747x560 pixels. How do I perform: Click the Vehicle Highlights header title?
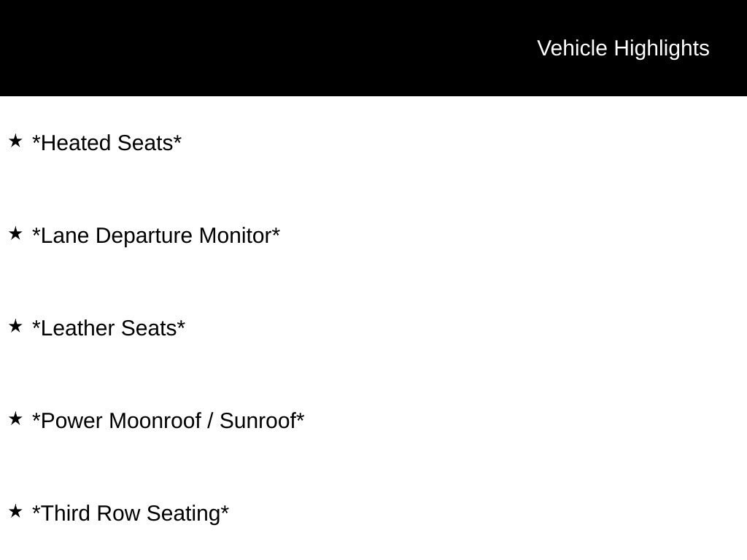623,49
